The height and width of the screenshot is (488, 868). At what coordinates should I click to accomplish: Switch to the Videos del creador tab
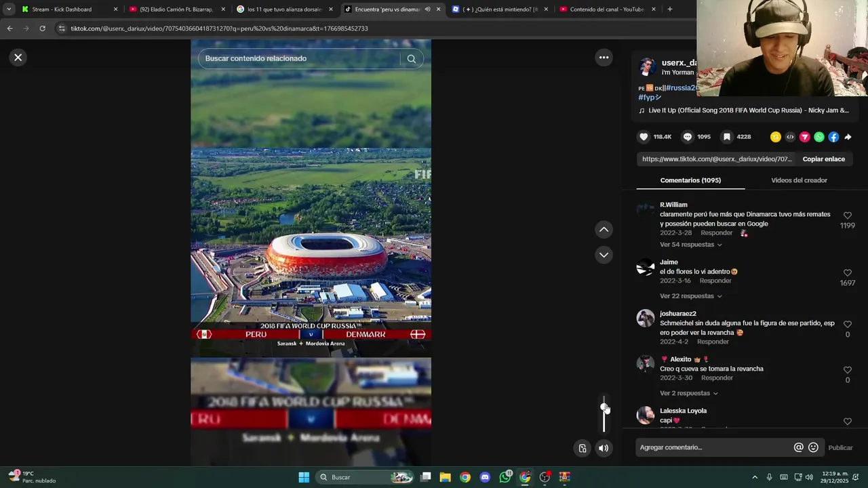[799, 180]
